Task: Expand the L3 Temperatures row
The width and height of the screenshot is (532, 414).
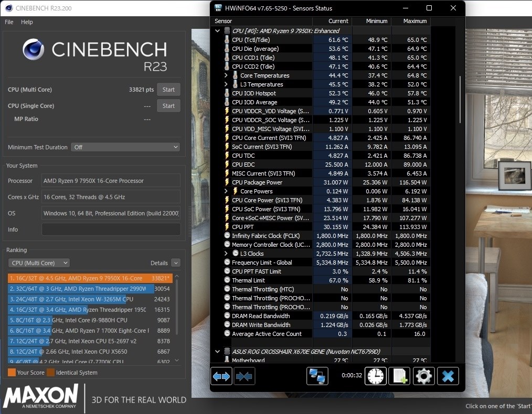Action: pyautogui.click(x=226, y=84)
